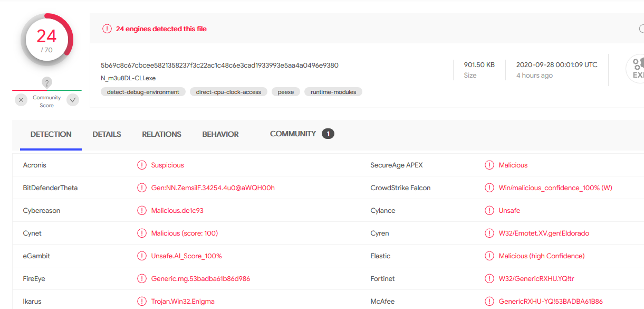
Task: Click the warning icon beside Trojan.Win32.Enigma
Action: pos(142,302)
